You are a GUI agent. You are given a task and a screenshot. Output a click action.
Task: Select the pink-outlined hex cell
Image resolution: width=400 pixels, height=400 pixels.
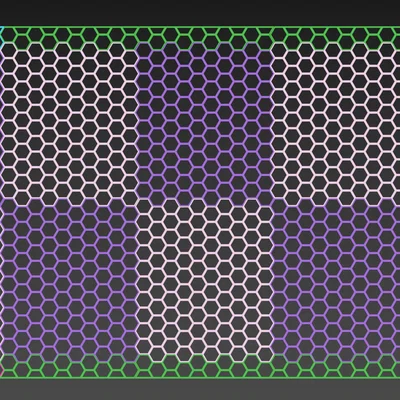(x=1, y=370)
